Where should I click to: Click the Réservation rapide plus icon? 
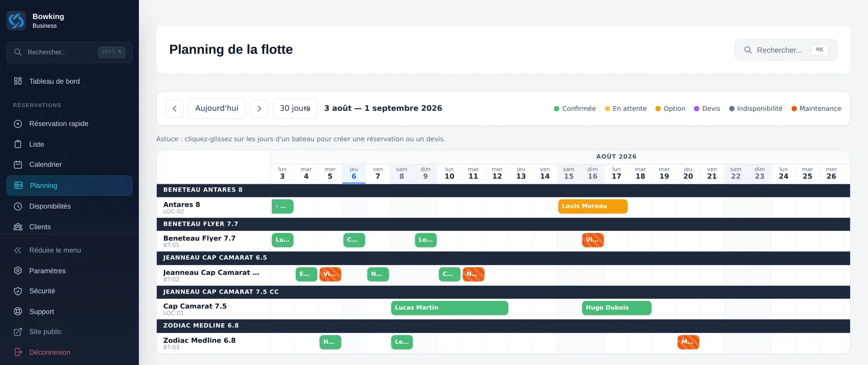18,124
